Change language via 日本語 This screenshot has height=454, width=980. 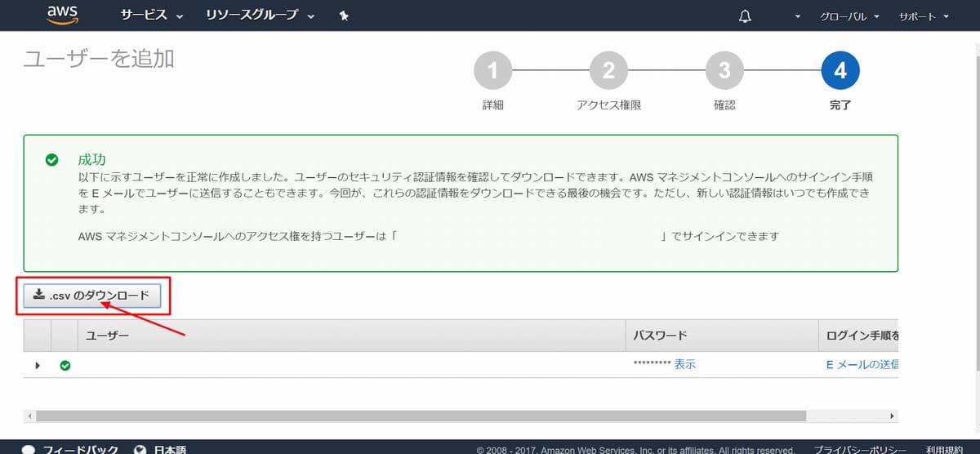pyautogui.click(x=170, y=449)
